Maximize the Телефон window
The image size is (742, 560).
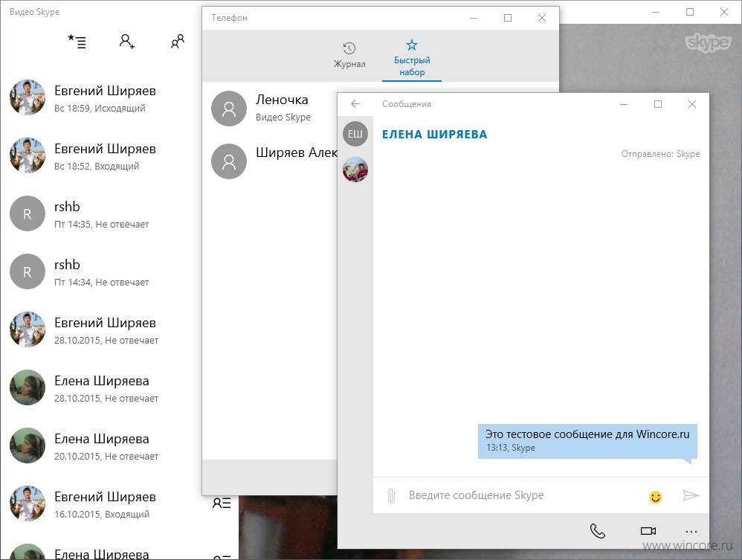point(508,18)
